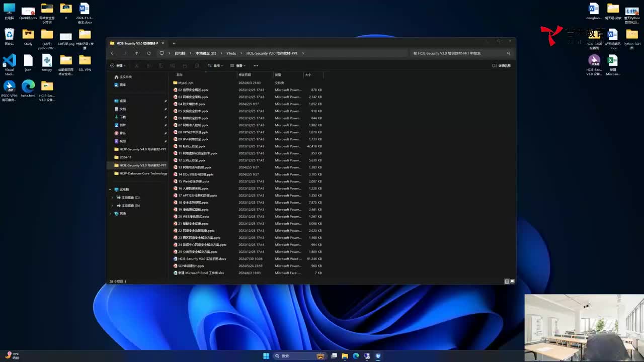Image resolution: width=644 pixels, height=362 pixels.
Task: Open Microsoft Edge from the taskbar
Action: [356, 356]
